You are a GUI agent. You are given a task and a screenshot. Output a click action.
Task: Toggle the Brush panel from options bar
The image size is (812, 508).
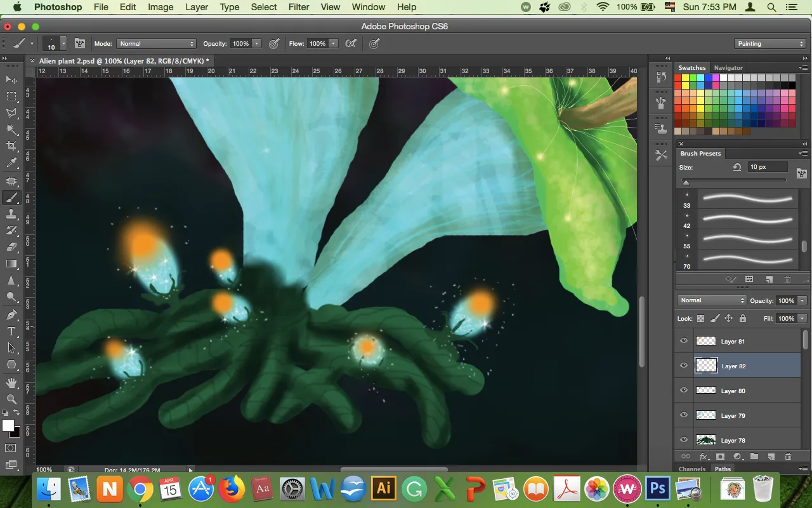tap(80, 44)
